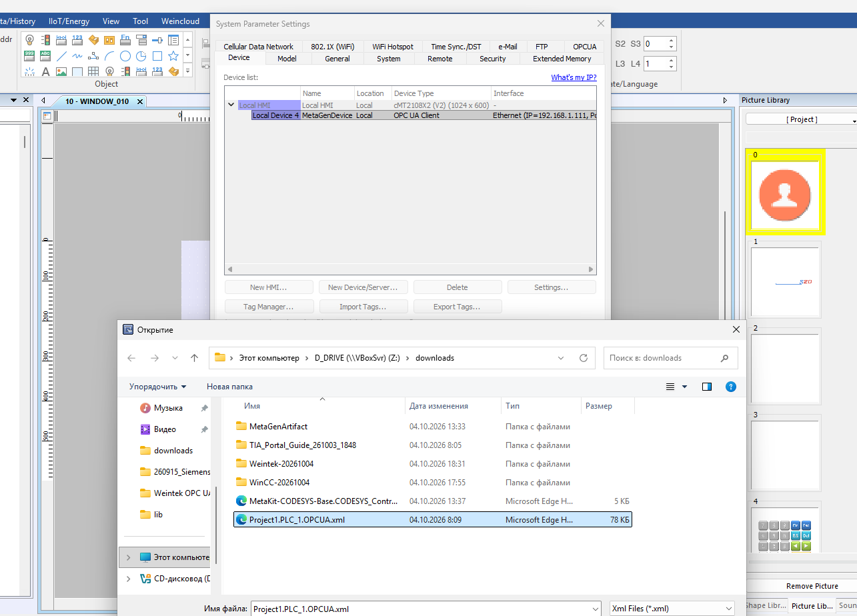Open the Xml Files type filter dropdown
Image resolution: width=857 pixels, height=616 pixels.
pos(672,609)
